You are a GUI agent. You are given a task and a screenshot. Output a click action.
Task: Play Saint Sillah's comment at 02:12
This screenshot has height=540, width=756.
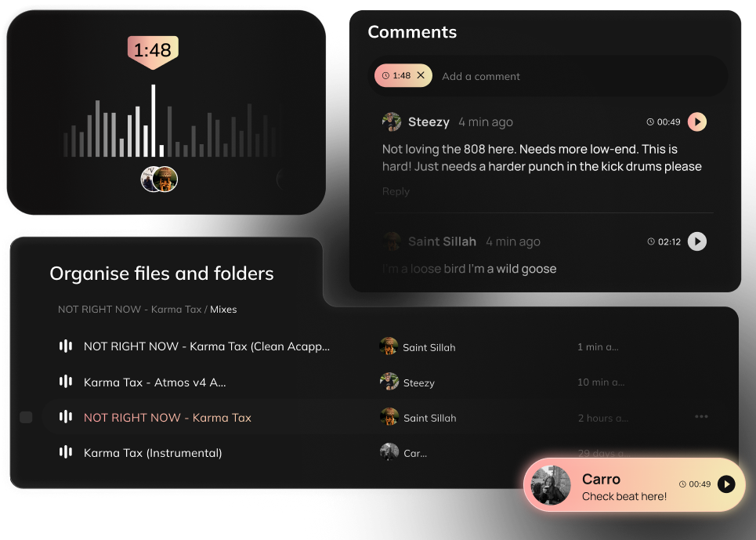pos(696,241)
